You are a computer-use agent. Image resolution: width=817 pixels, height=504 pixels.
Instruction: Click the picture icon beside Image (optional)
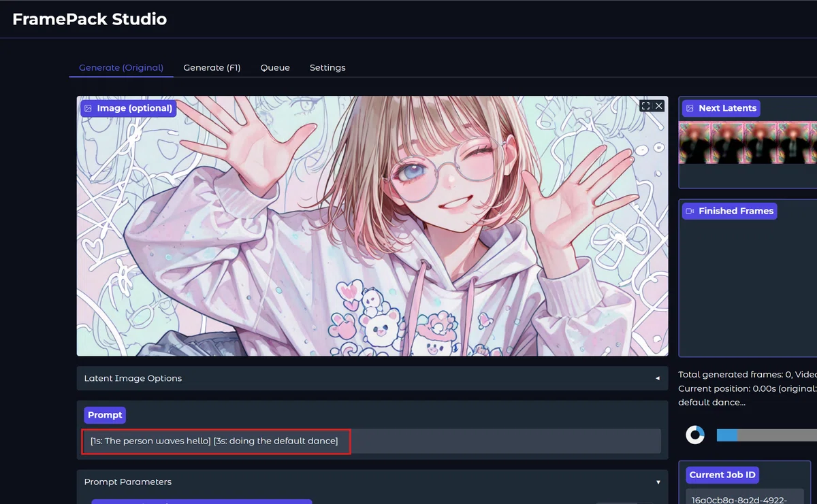click(88, 108)
